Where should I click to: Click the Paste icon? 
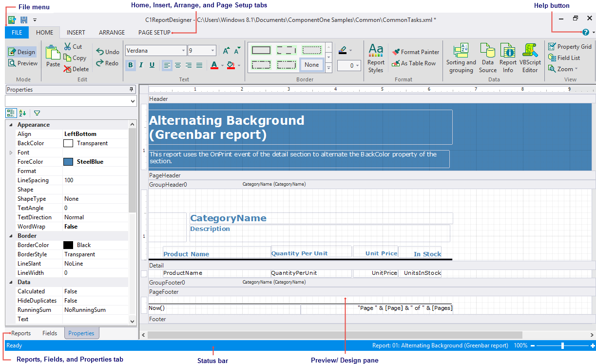coord(53,56)
